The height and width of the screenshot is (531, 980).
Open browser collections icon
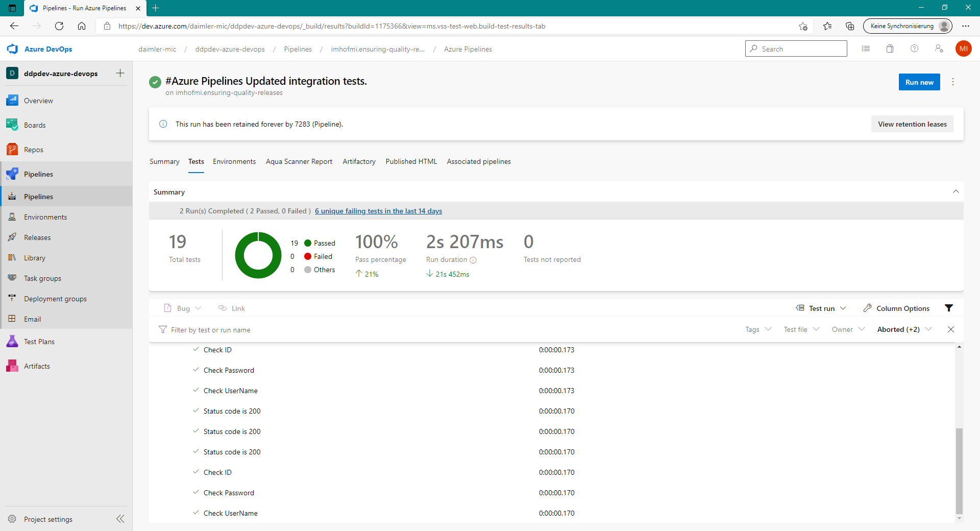[850, 26]
